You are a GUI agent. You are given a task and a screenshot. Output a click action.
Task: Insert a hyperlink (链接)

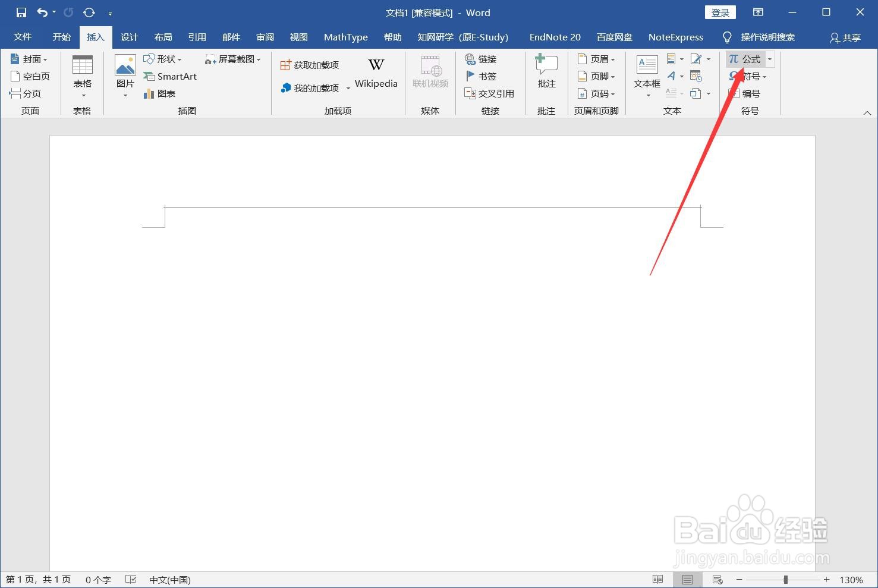pyautogui.click(x=481, y=59)
